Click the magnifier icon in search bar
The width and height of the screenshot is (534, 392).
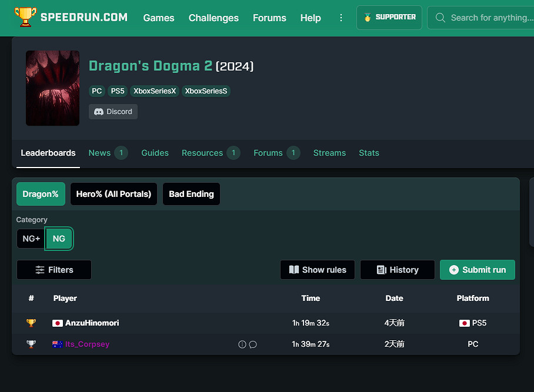click(x=440, y=18)
